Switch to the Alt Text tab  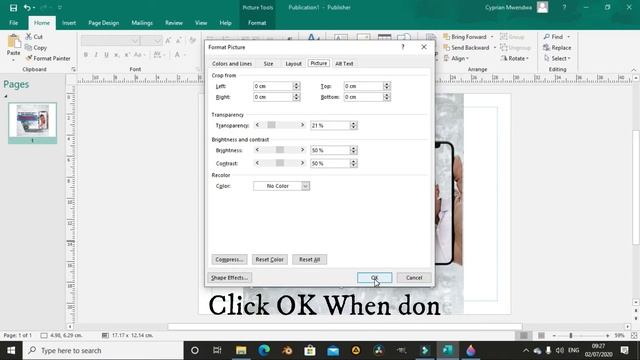click(344, 64)
